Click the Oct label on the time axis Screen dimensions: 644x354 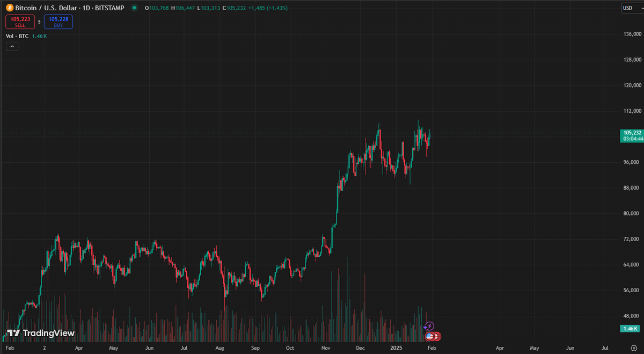click(x=290, y=348)
